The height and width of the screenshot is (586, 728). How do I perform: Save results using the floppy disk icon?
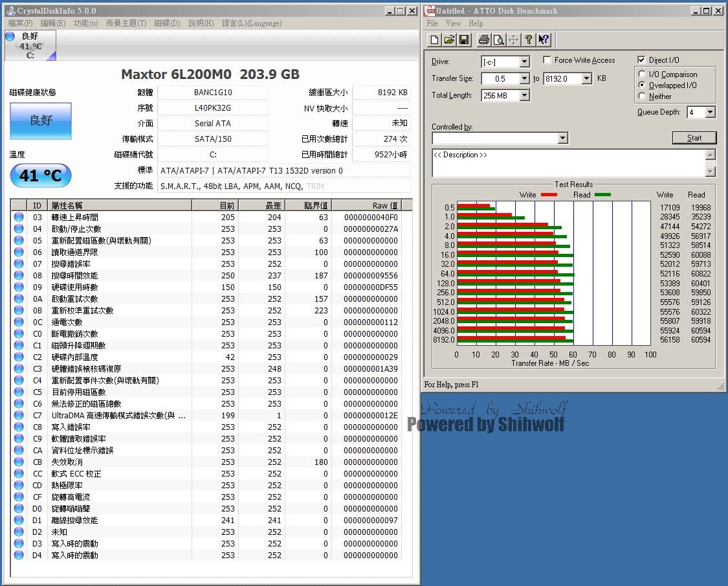(x=464, y=40)
